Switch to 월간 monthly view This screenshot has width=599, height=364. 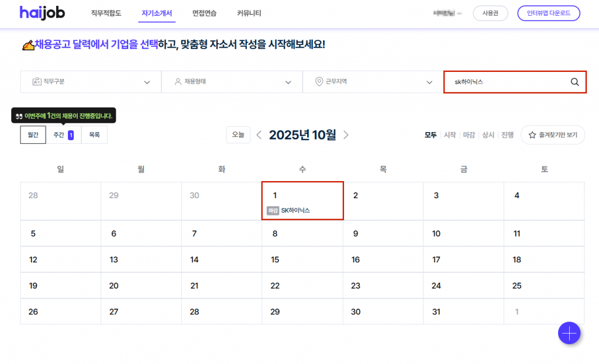pyautogui.click(x=33, y=135)
